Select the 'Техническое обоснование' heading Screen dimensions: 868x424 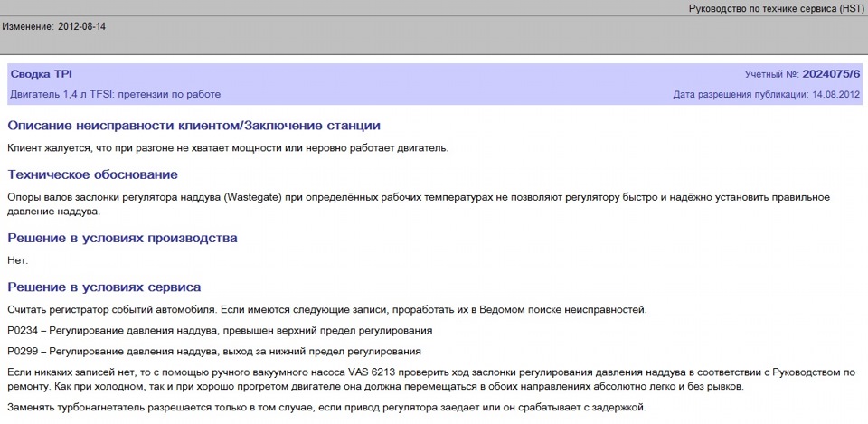point(92,174)
